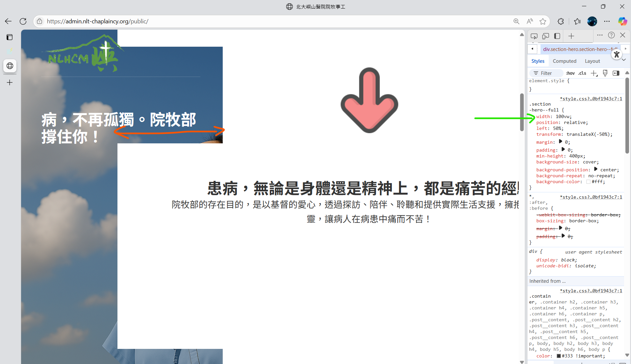Expand more Styles pane tabs chevron
This screenshot has width=631, height=364.
(623, 60)
